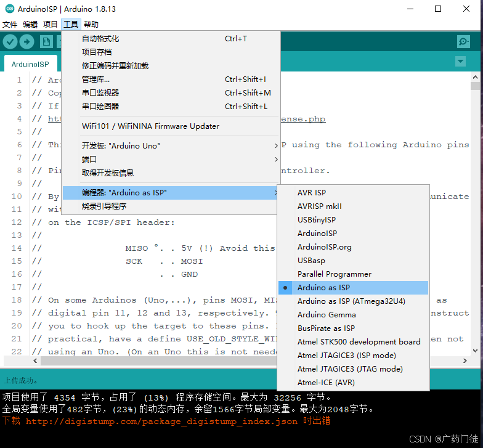This screenshot has height=448, width=483.
Task: Open 管理库... library manager
Action: click(171, 79)
